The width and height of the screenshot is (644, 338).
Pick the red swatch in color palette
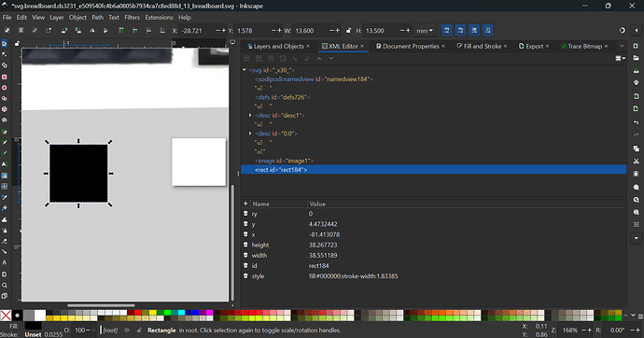tap(138, 313)
